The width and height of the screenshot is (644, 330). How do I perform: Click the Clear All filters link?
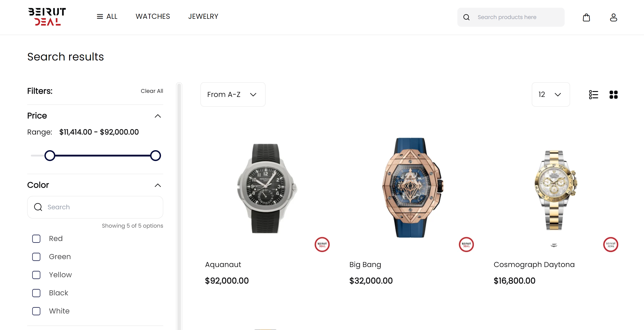pyautogui.click(x=152, y=91)
